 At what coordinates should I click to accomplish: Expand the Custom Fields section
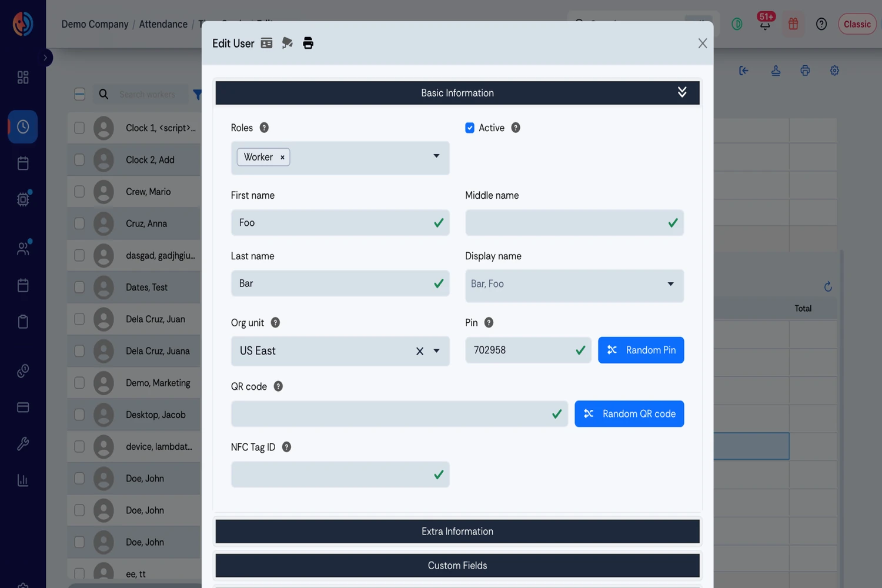pyautogui.click(x=457, y=566)
